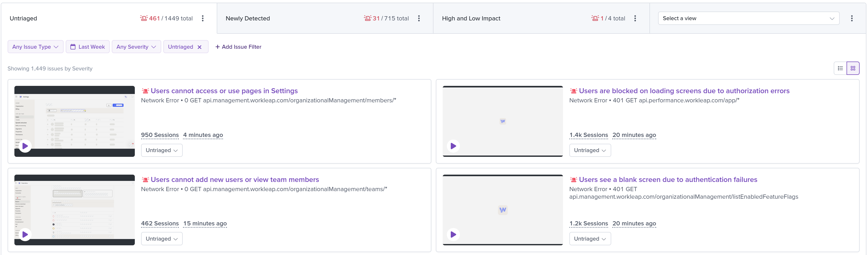Play the blank screen issue session replay
Image resolution: width=868 pixels, height=255 pixels.
(453, 235)
